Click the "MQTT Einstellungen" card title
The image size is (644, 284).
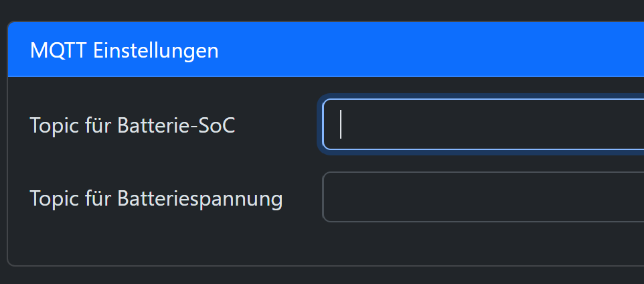pyautogui.click(x=125, y=50)
